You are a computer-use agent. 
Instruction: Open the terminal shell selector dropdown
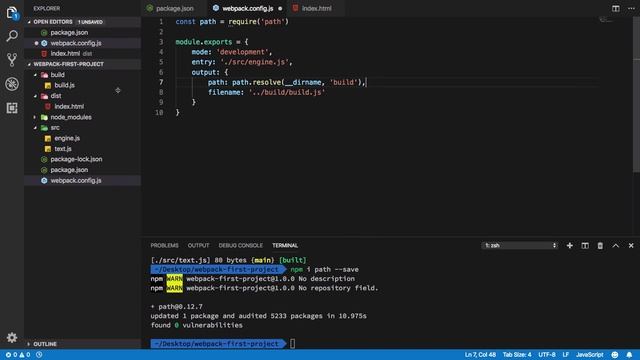click(520, 245)
